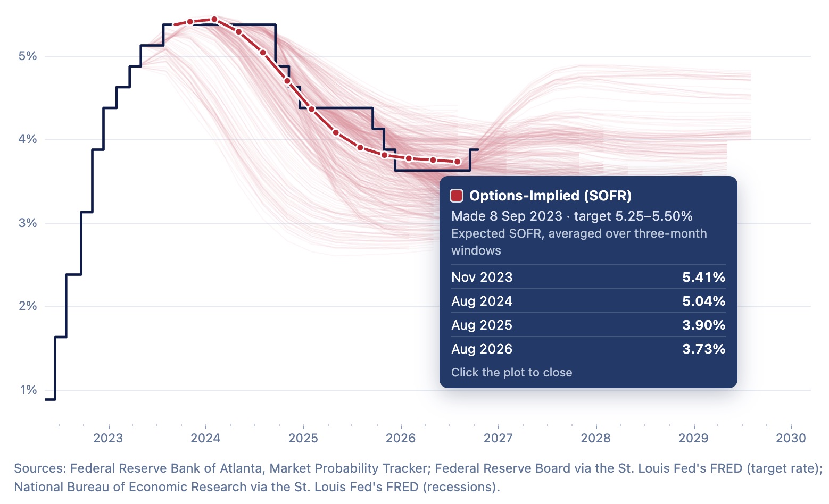The image size is (829, 504).
Task: Click the 2024 x-axis label
Action: (x=205, y=438)
